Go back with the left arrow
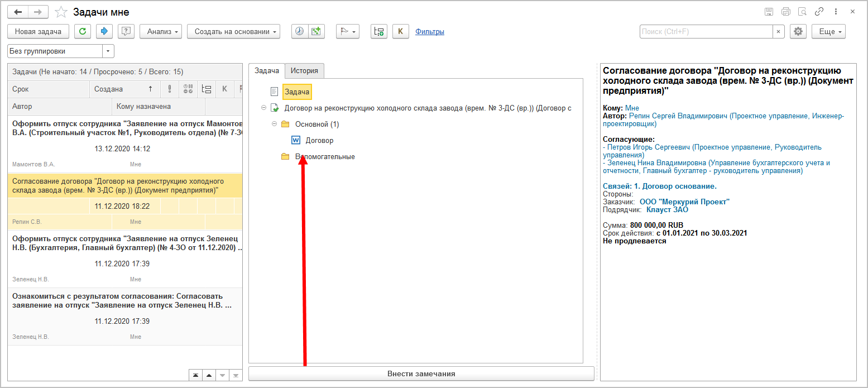 [18, 12]
